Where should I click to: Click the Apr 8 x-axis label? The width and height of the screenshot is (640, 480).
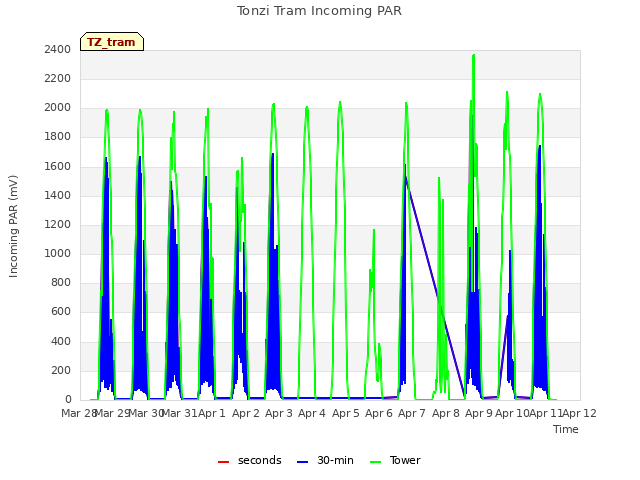(446, 413)
